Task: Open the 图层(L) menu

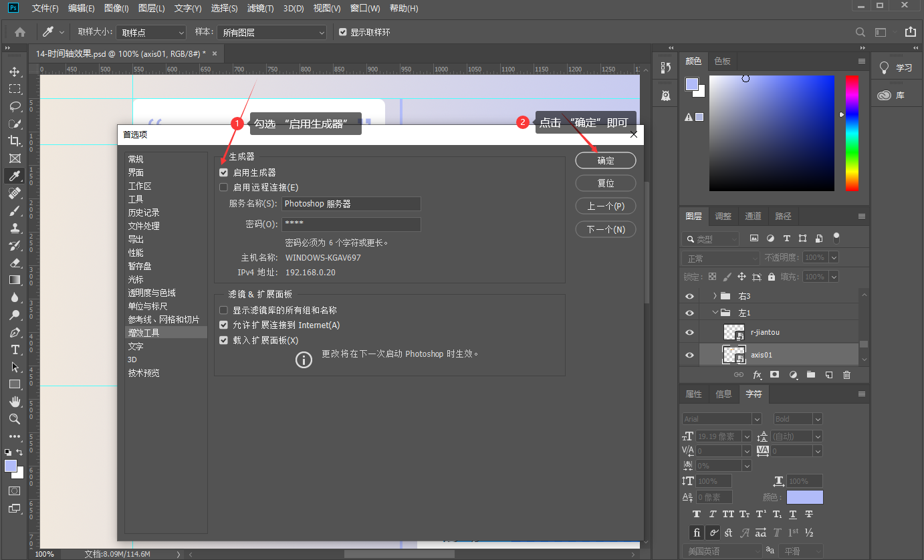Action: click(152, 9)
